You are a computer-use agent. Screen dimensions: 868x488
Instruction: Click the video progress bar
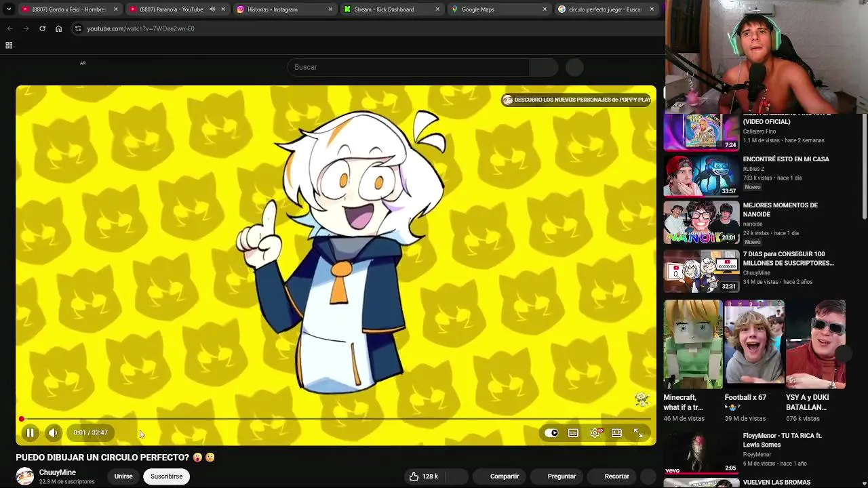pyautogui.click(x=336, y=420)
